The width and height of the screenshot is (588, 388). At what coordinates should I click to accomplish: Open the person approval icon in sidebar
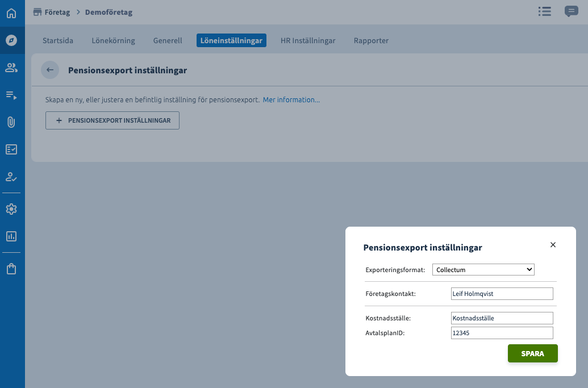(x=11, y=177)
